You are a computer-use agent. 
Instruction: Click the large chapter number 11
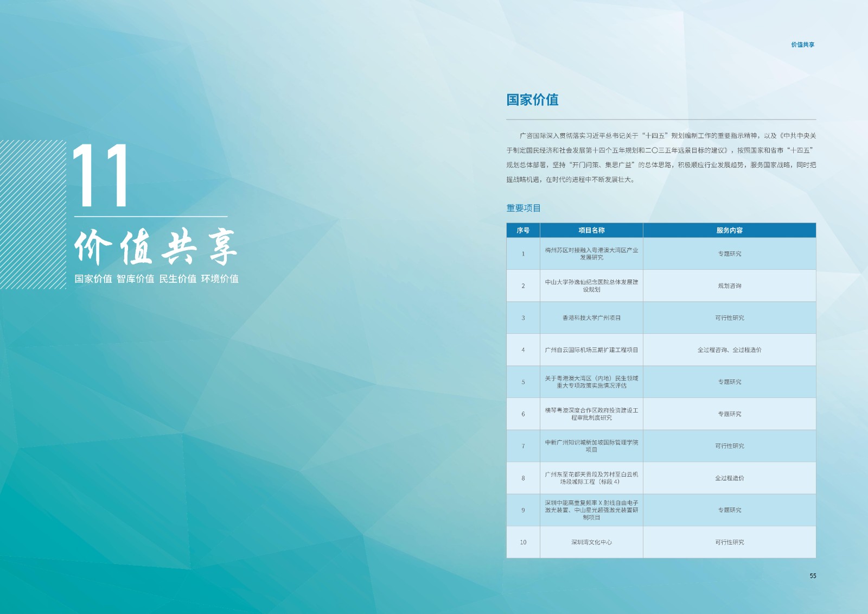pos(101,176)
